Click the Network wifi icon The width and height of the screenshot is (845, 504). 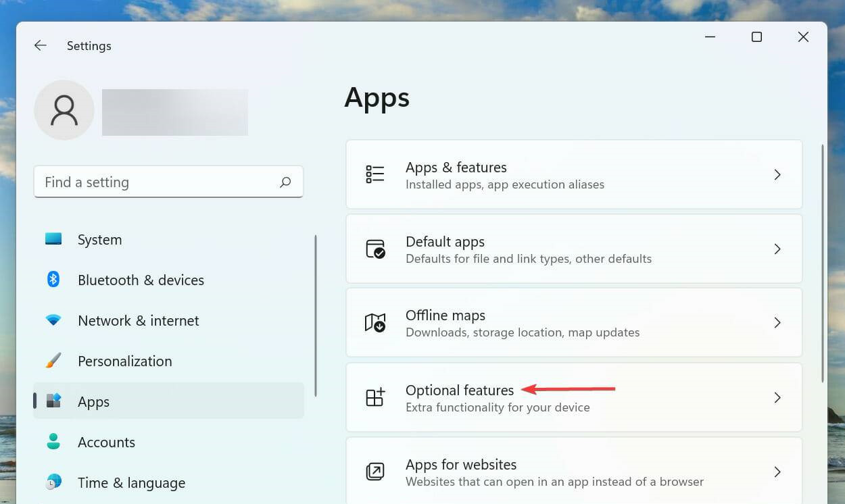(53, 320)
